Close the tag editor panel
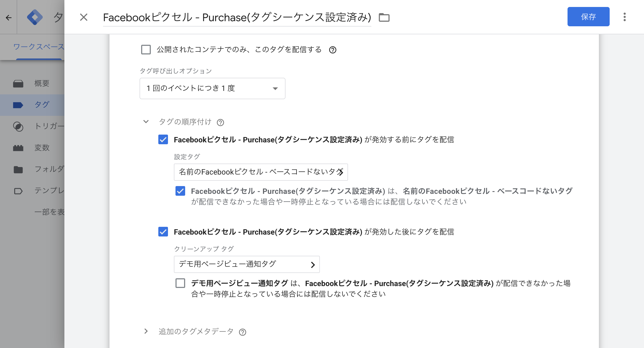Viewport: 644px width, 348px height. 84,17
